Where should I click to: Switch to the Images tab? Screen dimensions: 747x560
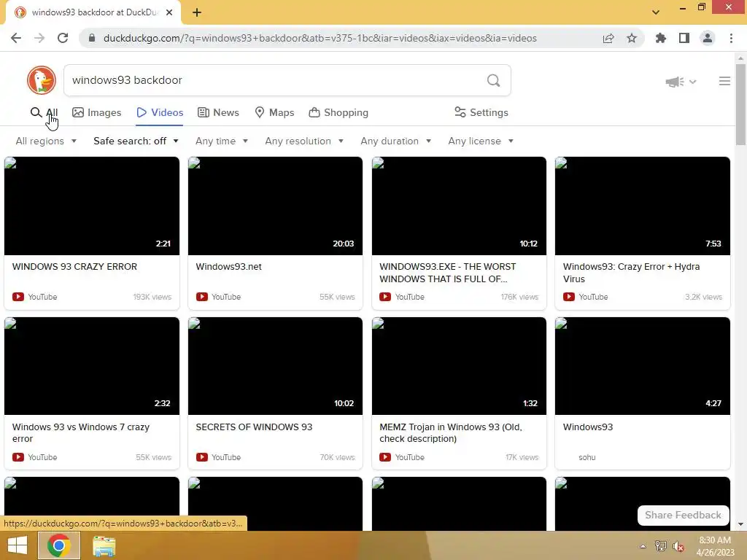point(97,112)
